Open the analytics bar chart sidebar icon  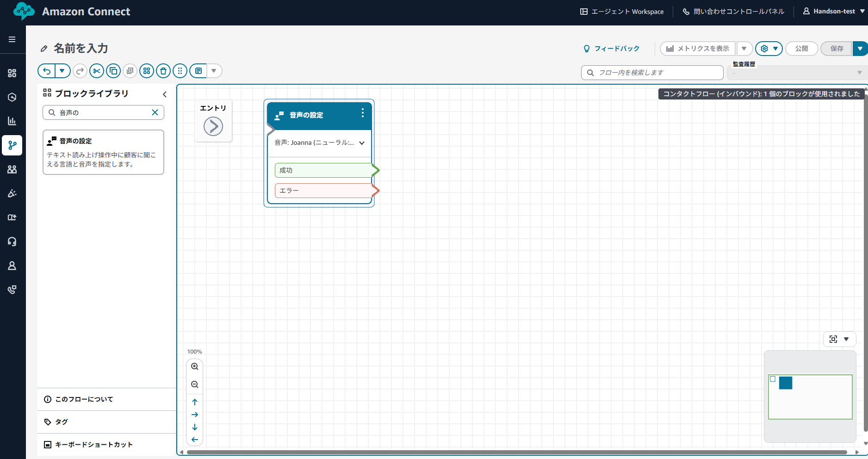pyautogui.click(x=12, y=121)
